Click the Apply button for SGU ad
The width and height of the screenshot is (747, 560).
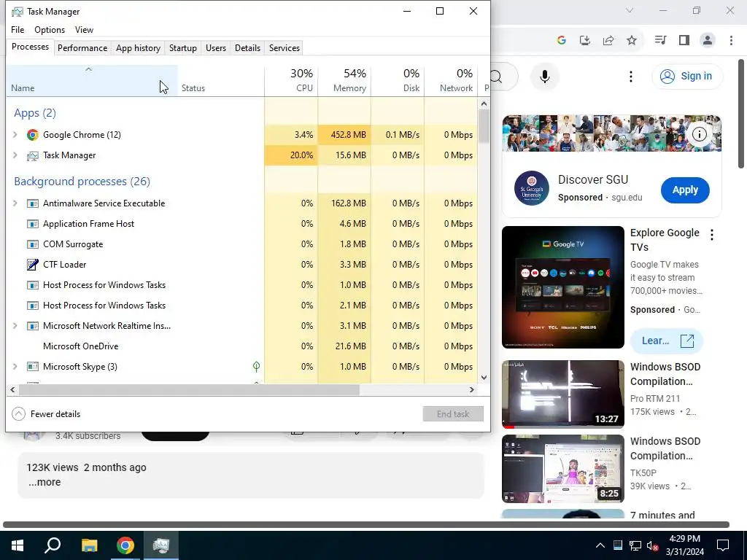click(x=685, y=190)
